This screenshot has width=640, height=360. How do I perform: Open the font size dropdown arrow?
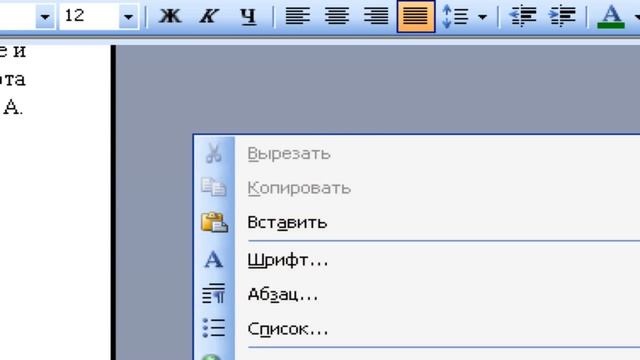click(128, 17)
